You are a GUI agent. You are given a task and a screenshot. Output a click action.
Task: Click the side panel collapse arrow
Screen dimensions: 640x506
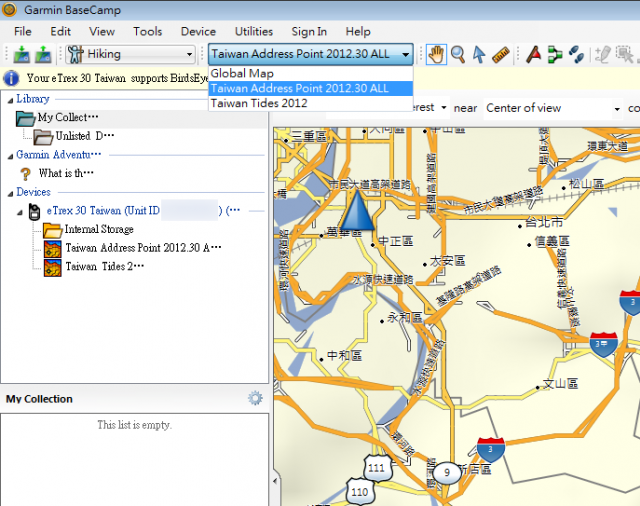(x=276, y=481)
